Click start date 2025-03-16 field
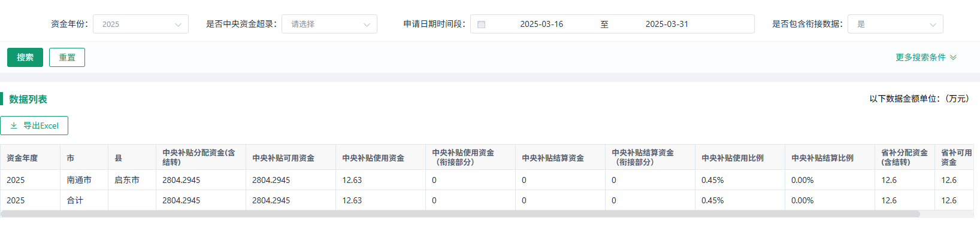The image size is (980, 229). pos(542,24)
